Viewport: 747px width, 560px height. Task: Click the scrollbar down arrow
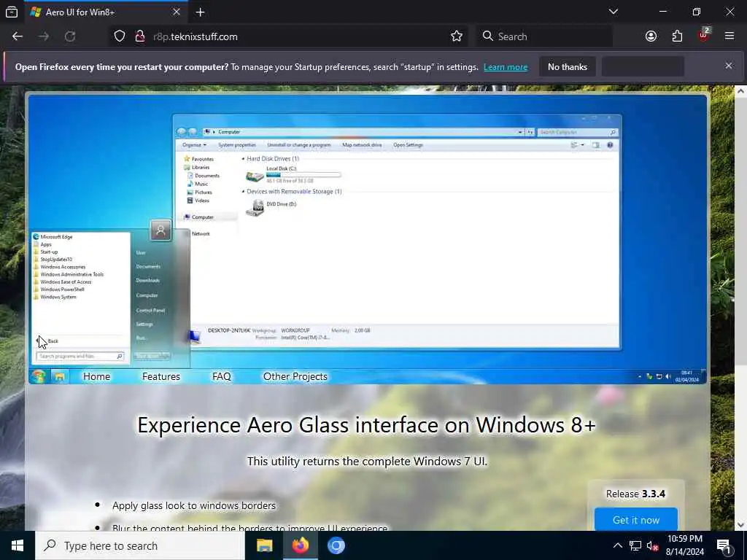tap(741, 525)
